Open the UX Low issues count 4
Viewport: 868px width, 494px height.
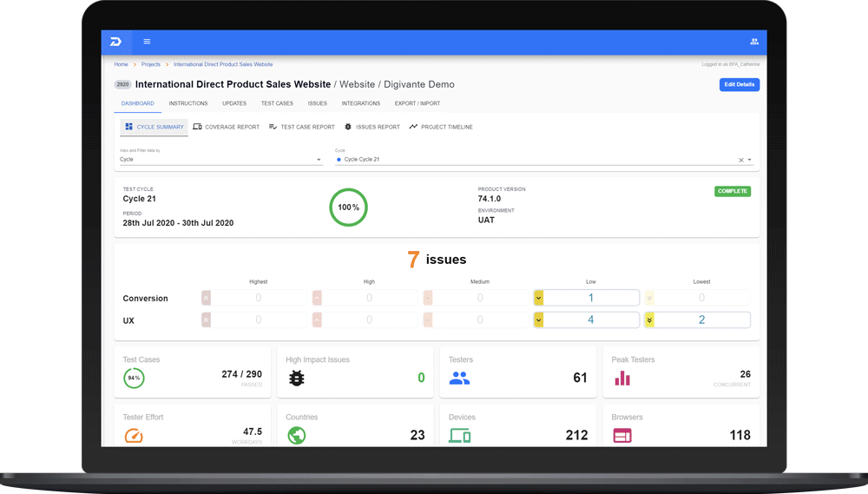(x=590, y=320)
